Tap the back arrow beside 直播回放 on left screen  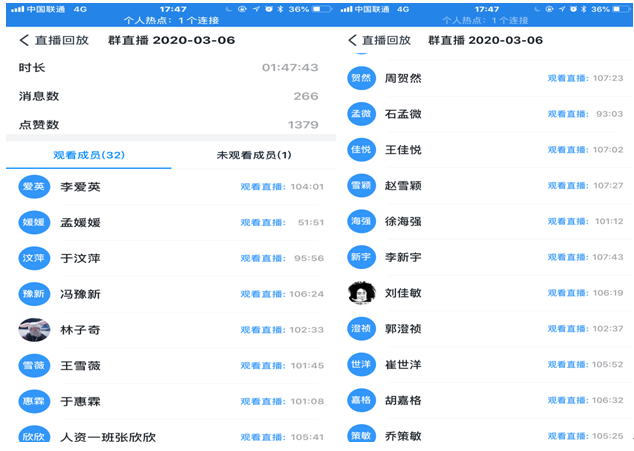pyautogui.click(x=23, y=41)
